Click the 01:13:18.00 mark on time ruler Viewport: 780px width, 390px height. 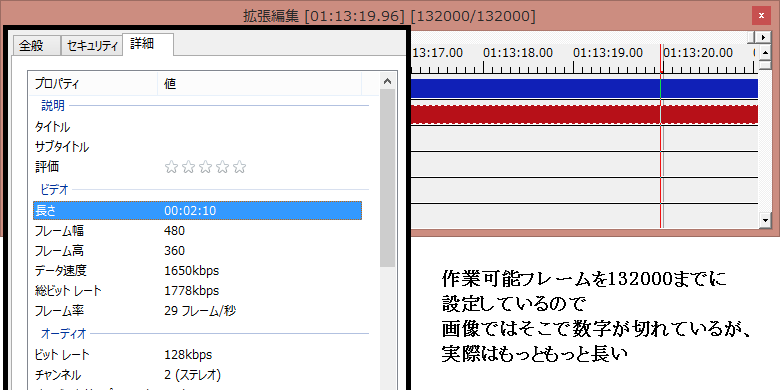pos(517,53)
